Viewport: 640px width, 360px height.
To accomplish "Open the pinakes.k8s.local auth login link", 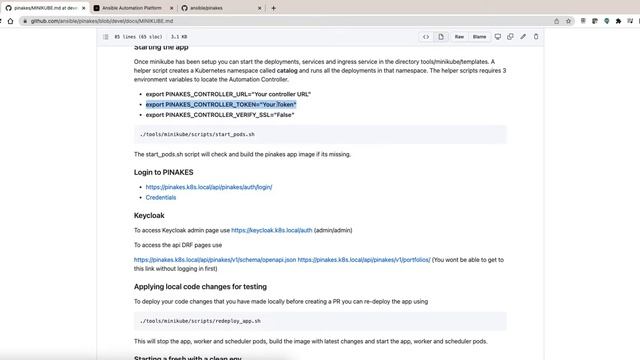I will tap(209, 187).
